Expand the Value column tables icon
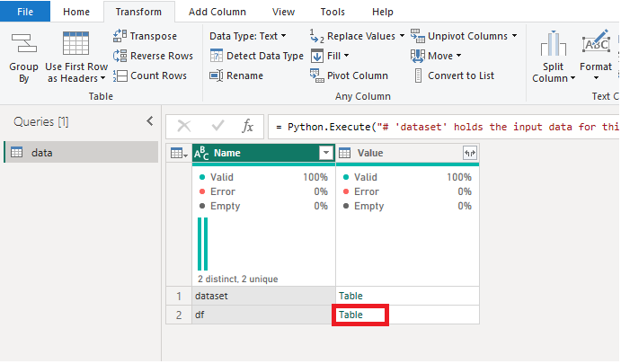The width and height of the screenshot is (621, 364). pos(468,153)
